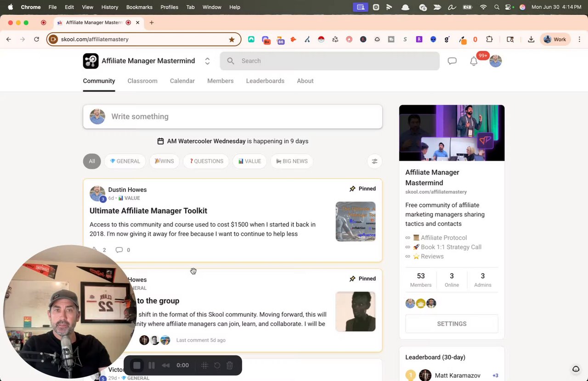
Task: Open the feed filter settings icon
Action: [x=374, y=161]
